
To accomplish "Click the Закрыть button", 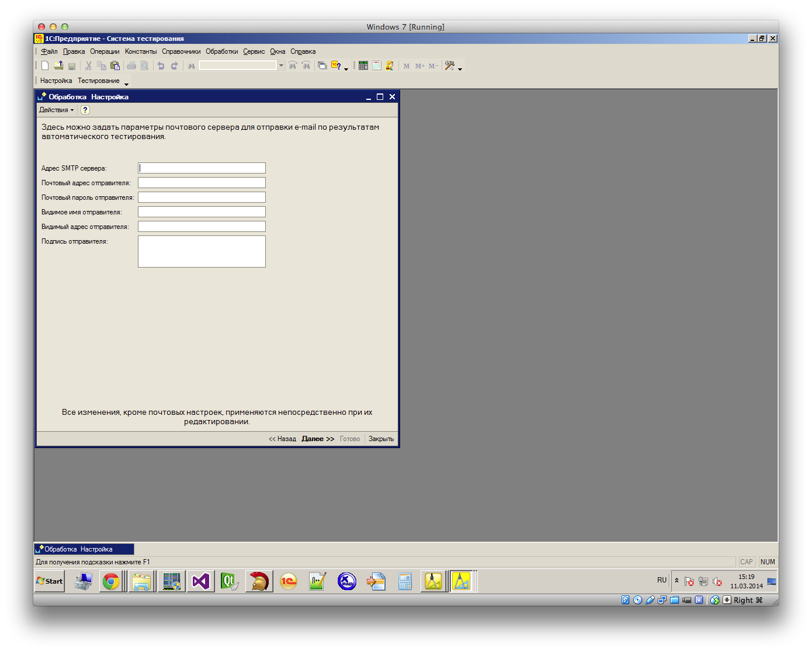I will coord(381,439).
